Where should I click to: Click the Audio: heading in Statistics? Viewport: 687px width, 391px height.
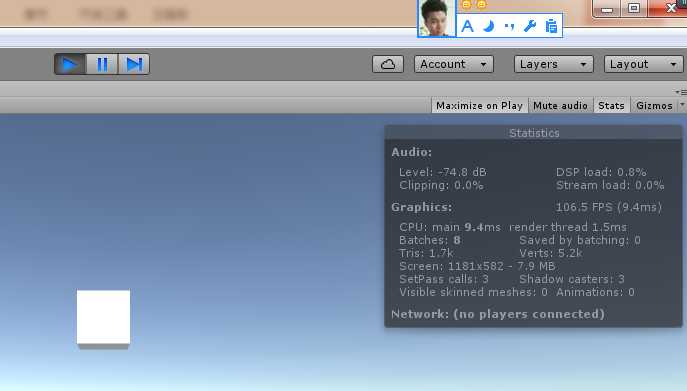[x=411, y=152]
